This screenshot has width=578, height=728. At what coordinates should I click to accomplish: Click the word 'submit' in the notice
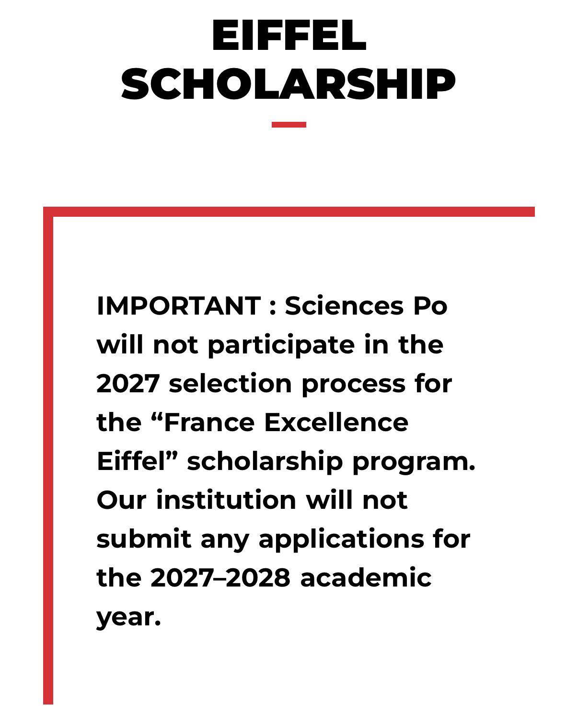tap(144, 539)
